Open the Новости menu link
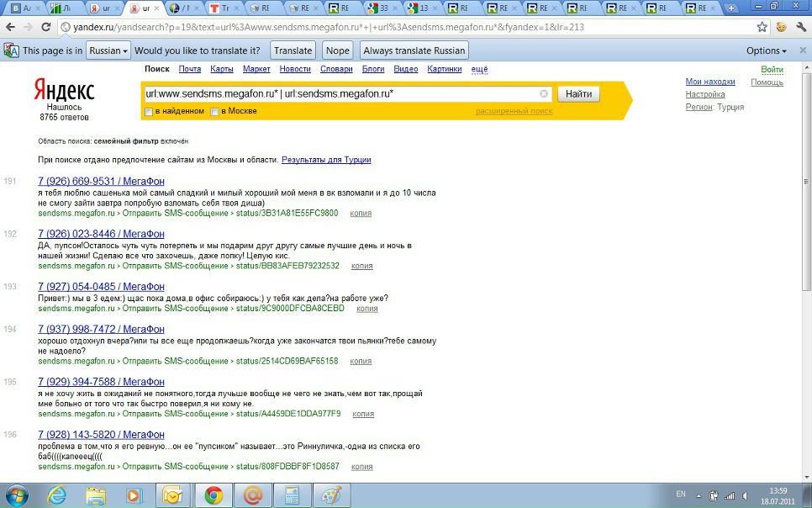Viewport: 812px width, 508px height. [294, 69]
